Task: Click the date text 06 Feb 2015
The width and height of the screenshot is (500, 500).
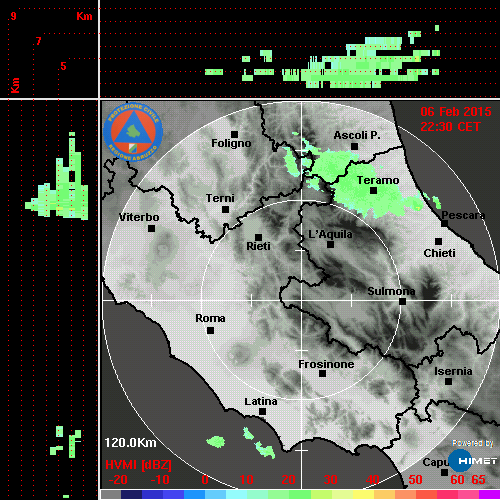Action: [456, 112]
